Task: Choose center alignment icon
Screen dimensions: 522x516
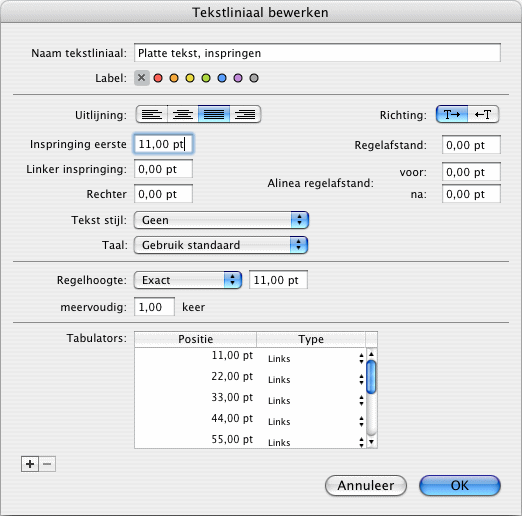Action: coord(183,114)
